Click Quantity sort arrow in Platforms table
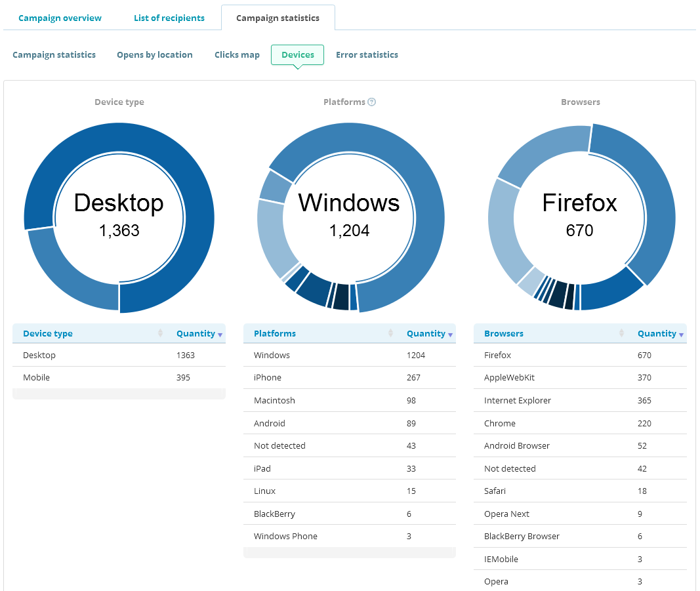Image resolution: width=700 pixels, height=591 pixels. (x=451, y=335)
